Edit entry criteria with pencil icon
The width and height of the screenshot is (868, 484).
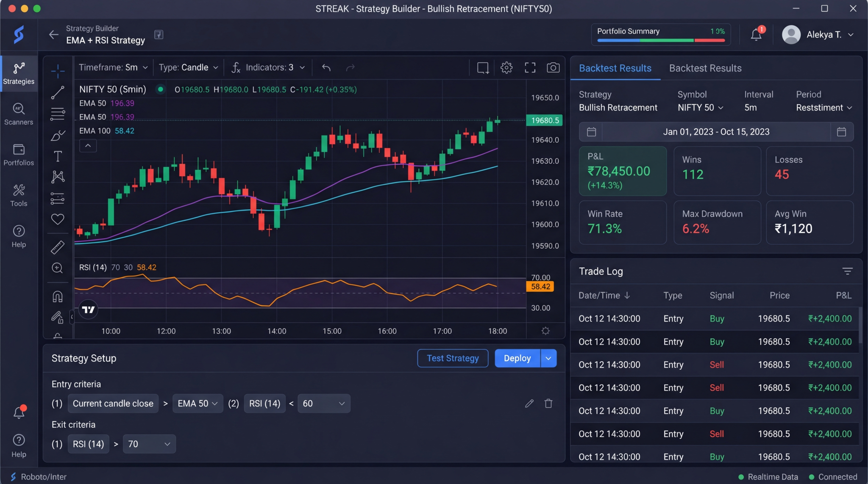click(x=529, y=404)
